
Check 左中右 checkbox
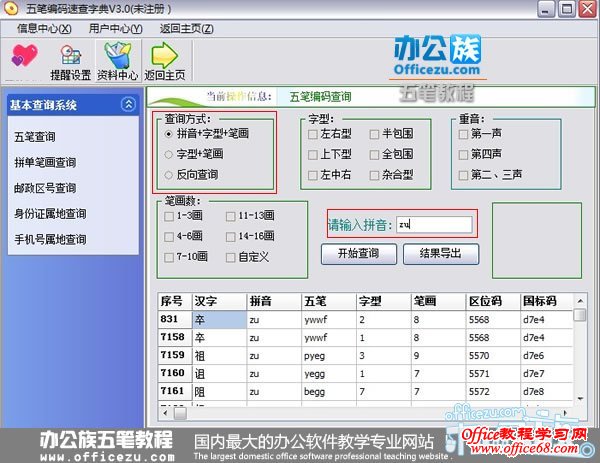313,175
